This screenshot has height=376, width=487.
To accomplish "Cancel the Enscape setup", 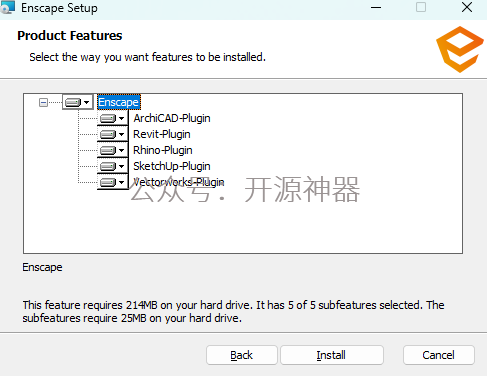I will coord(439,355).
